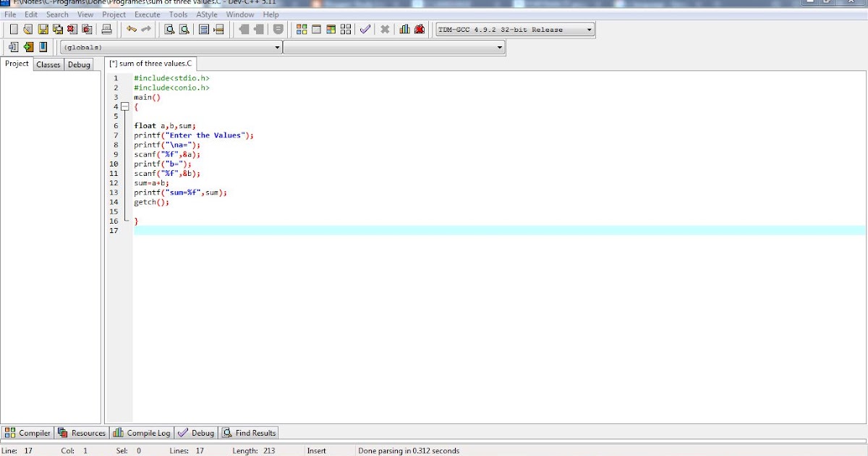Select the sum of three values.C tab
The height and width of the screenshot is (456, 868).
150,63
